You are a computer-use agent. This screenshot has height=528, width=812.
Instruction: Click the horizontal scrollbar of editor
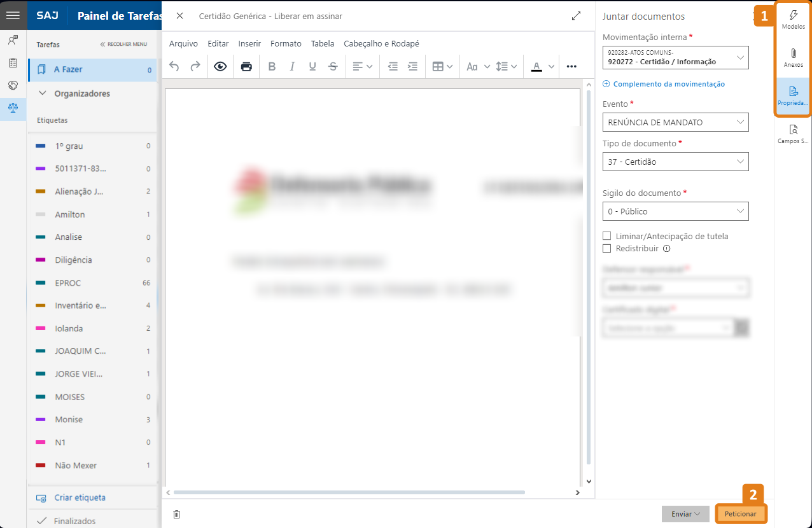[349, 492]
